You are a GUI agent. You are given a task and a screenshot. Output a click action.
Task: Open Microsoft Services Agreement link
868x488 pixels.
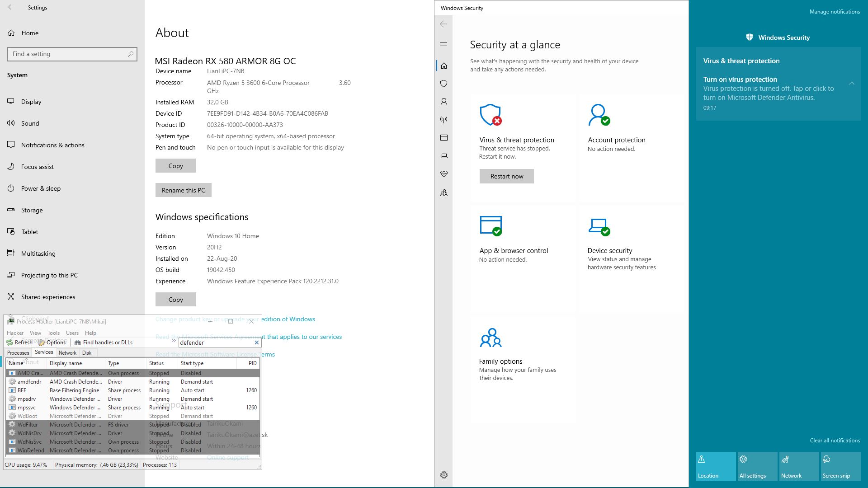249,337
